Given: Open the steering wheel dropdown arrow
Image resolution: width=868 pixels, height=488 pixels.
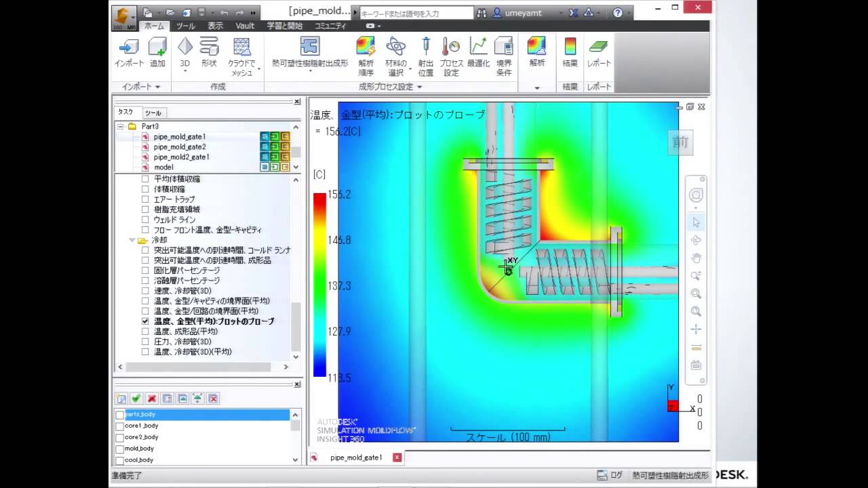Looking at the screenshot, I should pyautogui.click(x=696, y=207).
